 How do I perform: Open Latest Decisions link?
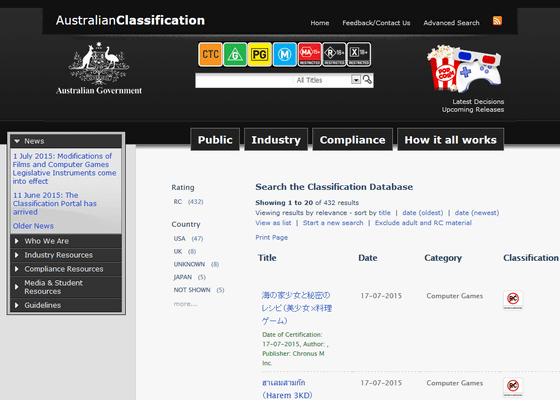click(x=478, y=101)
